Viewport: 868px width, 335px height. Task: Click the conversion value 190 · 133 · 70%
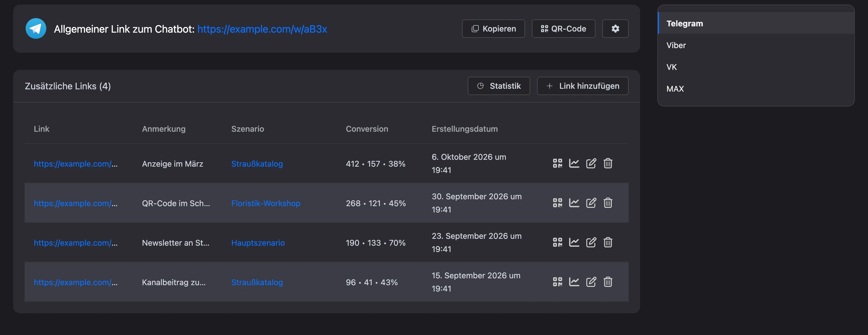[375, 243]
